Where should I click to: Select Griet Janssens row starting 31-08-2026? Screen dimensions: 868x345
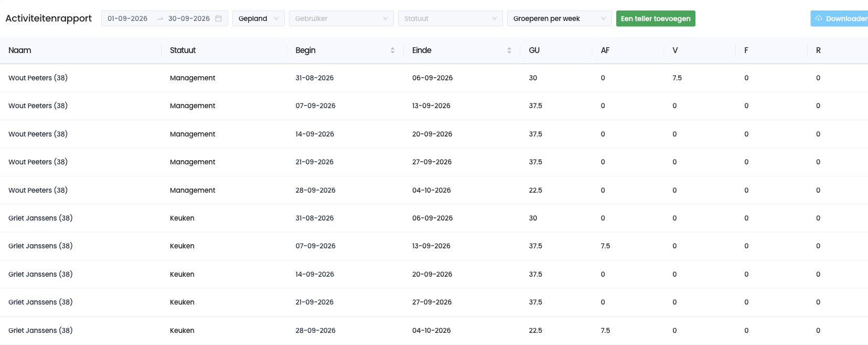pyautogui.click(x=434, y=218)
